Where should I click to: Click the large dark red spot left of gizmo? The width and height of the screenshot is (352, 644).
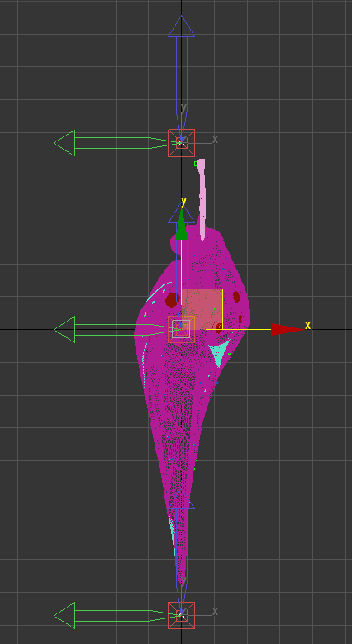pos(172,300)
